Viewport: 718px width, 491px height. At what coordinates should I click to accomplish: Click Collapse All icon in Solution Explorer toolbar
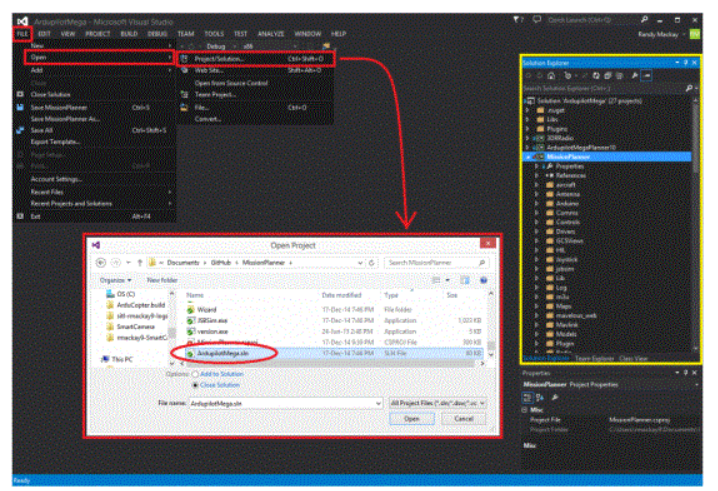tap(607, 76)
